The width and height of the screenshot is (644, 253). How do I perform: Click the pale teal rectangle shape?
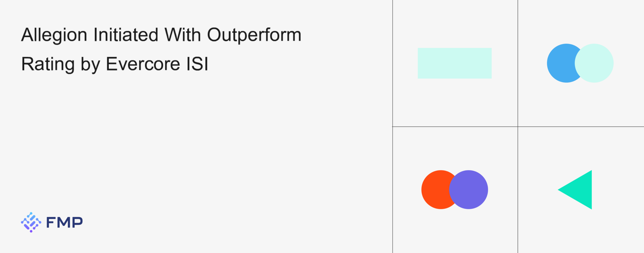455,63
